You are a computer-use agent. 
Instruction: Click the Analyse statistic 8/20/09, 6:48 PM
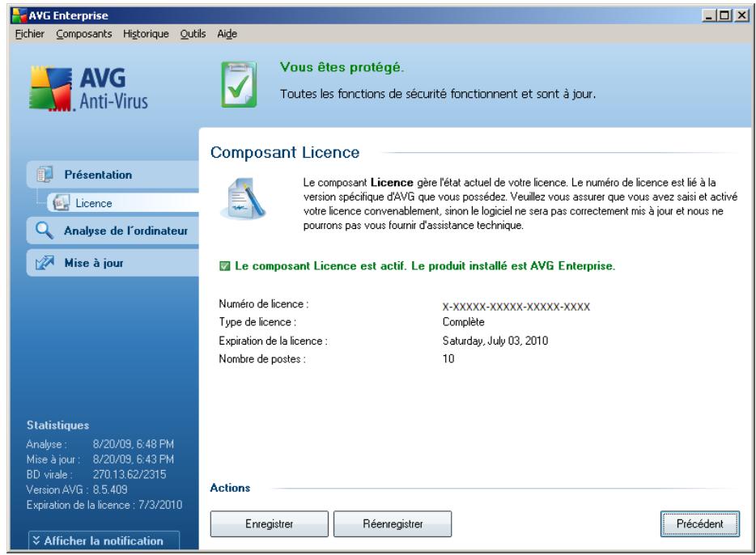tap(133, 444)
